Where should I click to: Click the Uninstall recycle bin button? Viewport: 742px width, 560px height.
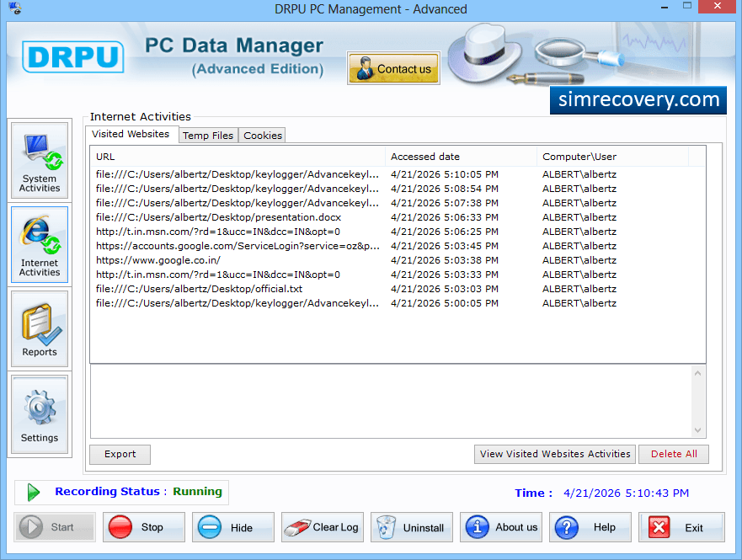412,527
